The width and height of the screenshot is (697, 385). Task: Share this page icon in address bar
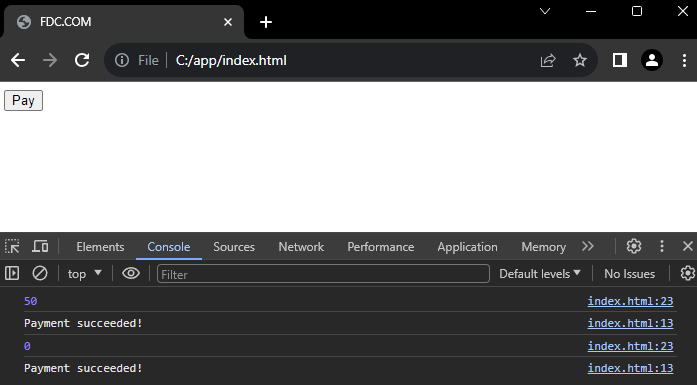(548, 60)
